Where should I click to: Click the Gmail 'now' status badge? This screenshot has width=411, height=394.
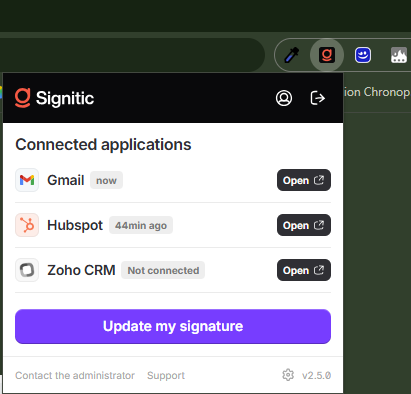[106, 180]
